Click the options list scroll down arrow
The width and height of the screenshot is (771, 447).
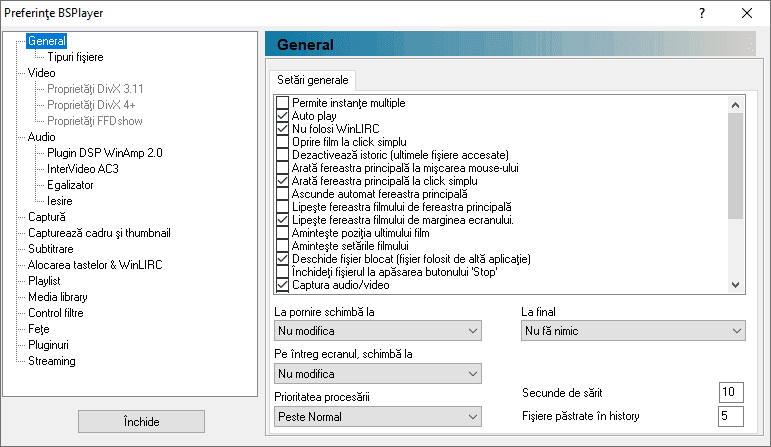pyautogui.click(x=736, y=285)
